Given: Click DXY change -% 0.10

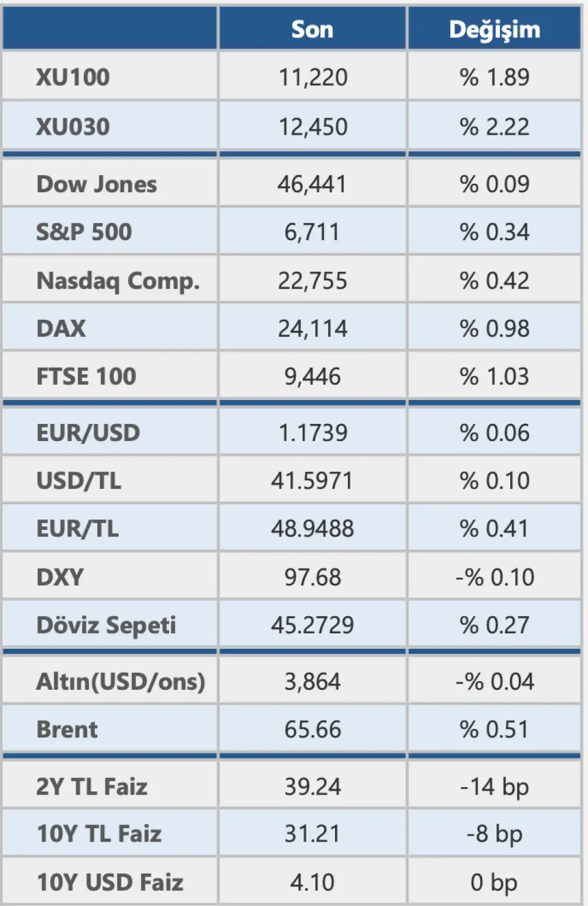Looking at the screenshot, I should 494,577.
